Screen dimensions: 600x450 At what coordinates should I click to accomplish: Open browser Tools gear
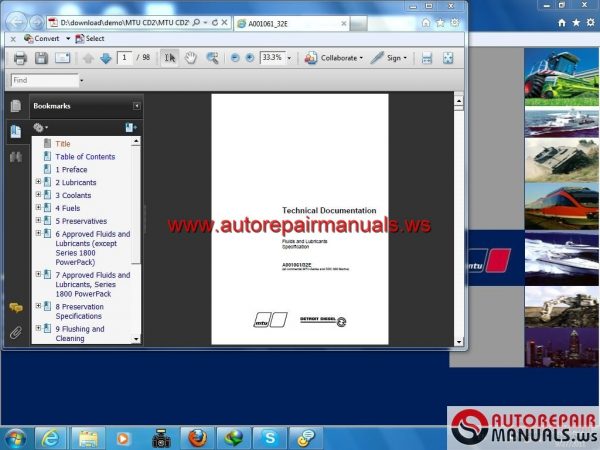455,23
